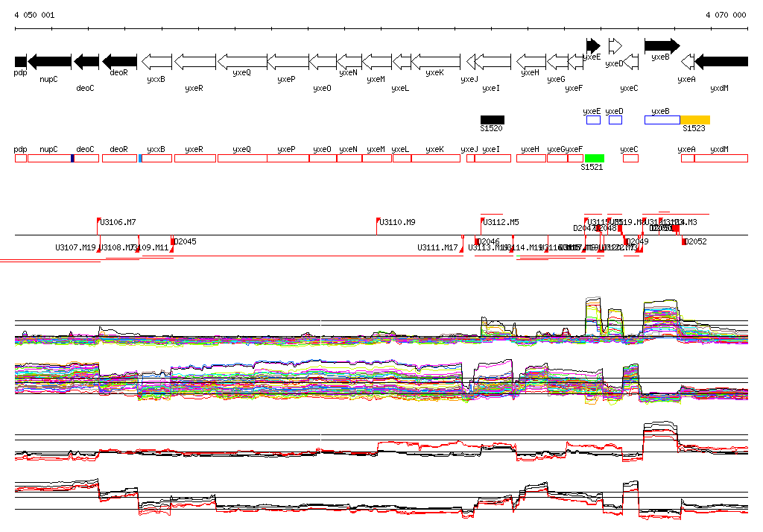This screenshot has height=532, width=763.
Task: Pick the yxeG gene arrow
Action: [x=557, y=62]
